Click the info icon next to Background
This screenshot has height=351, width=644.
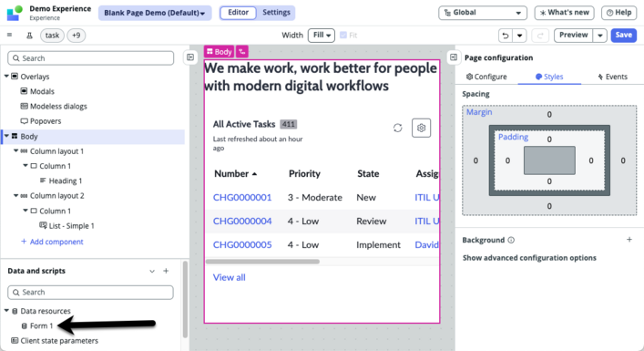coord(511,240)
